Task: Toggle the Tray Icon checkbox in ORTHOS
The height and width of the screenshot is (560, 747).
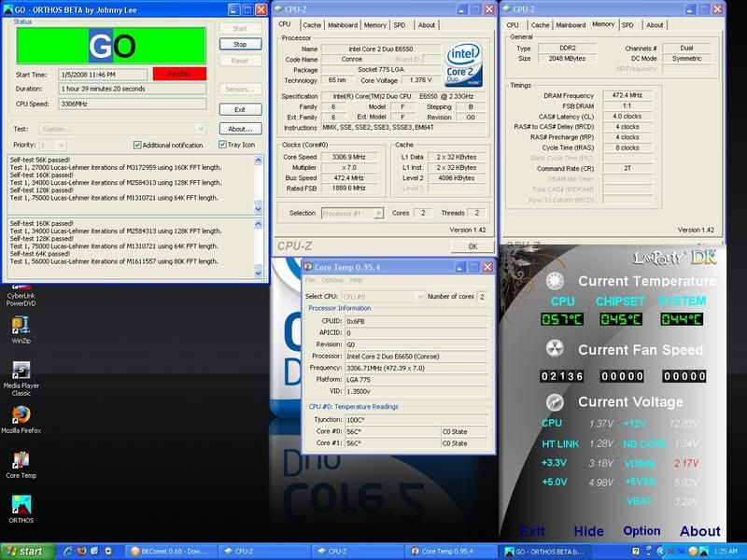Action: 222,145
